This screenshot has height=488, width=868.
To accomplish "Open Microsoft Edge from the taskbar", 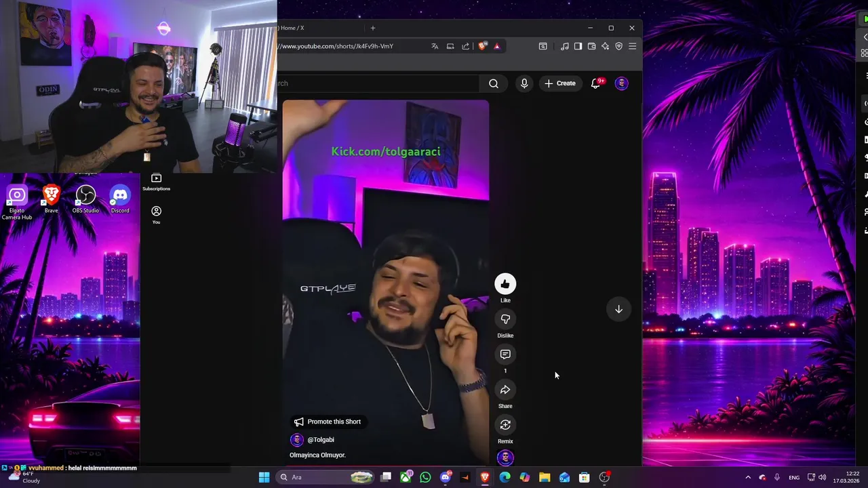I will [x=505, y=477].
